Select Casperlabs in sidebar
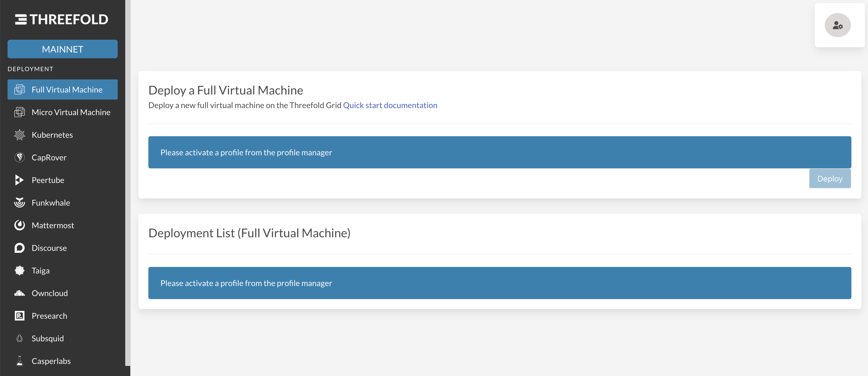The width and height of the screenshot is (868, 376). 63,361
